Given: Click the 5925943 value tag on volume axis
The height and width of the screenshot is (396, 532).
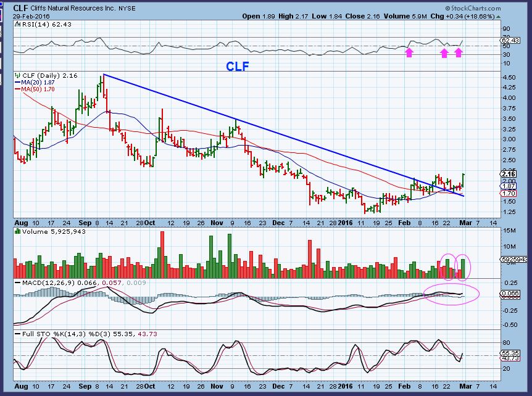Looking at the screenshot, I should point(514,259).
